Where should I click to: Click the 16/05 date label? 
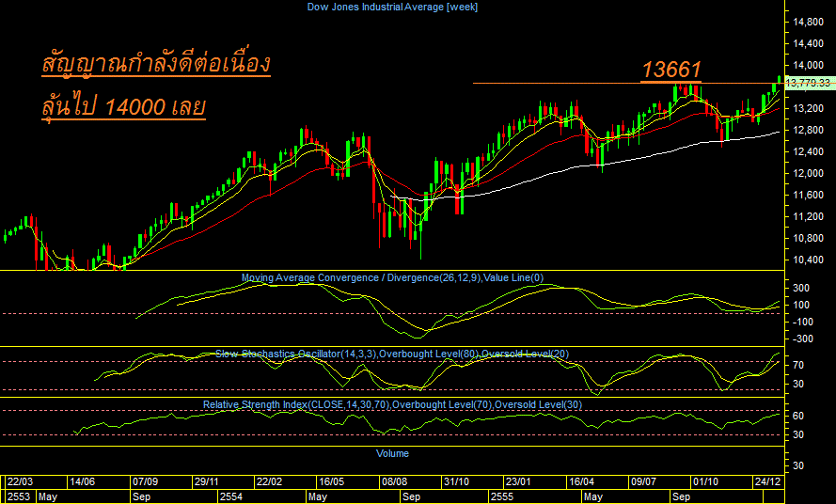point(332,482)
